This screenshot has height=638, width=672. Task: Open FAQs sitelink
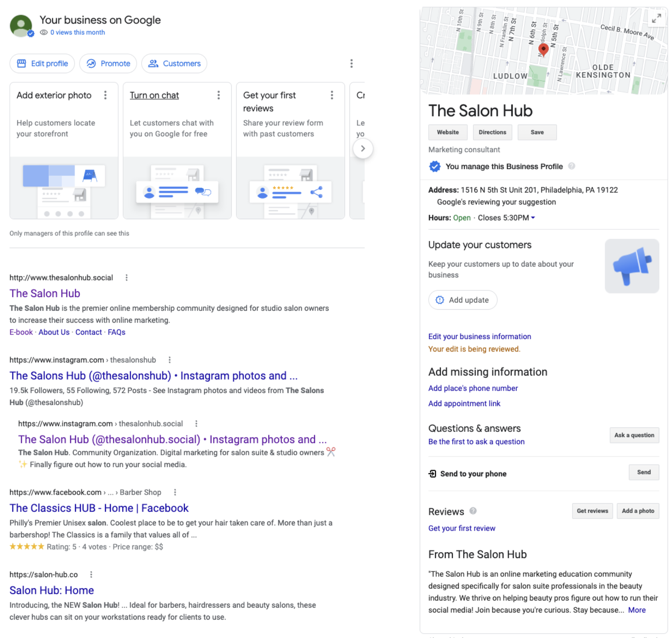click(117, 332)
